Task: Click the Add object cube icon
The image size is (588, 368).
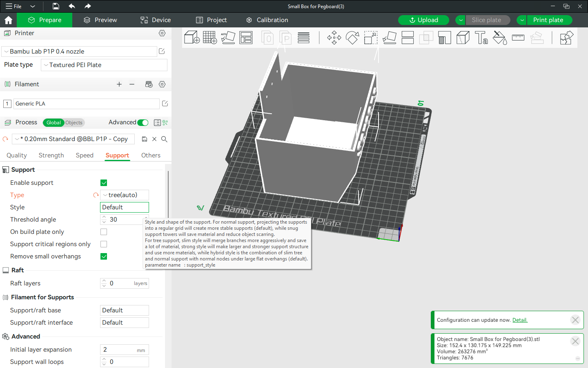Action: coord(192,38)
